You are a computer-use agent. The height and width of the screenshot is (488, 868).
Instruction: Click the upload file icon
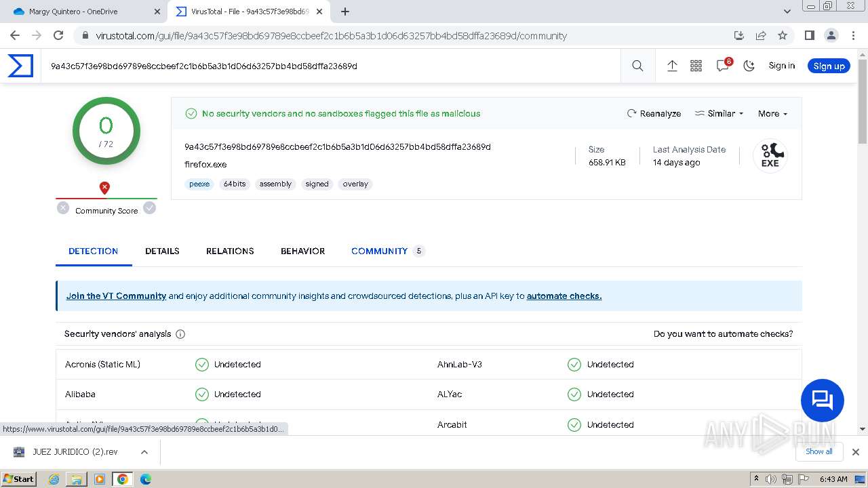coord(672,66)
